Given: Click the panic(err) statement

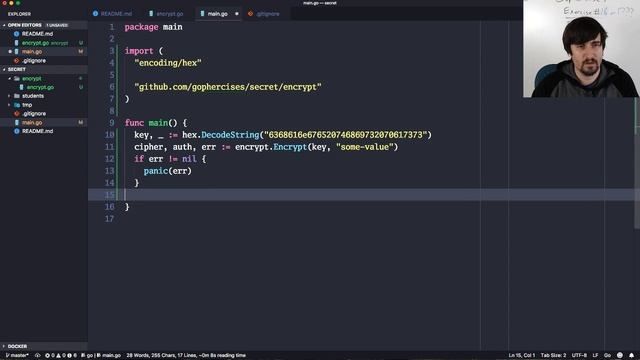Looking at the screenshot, I should (x=167, y=171).
